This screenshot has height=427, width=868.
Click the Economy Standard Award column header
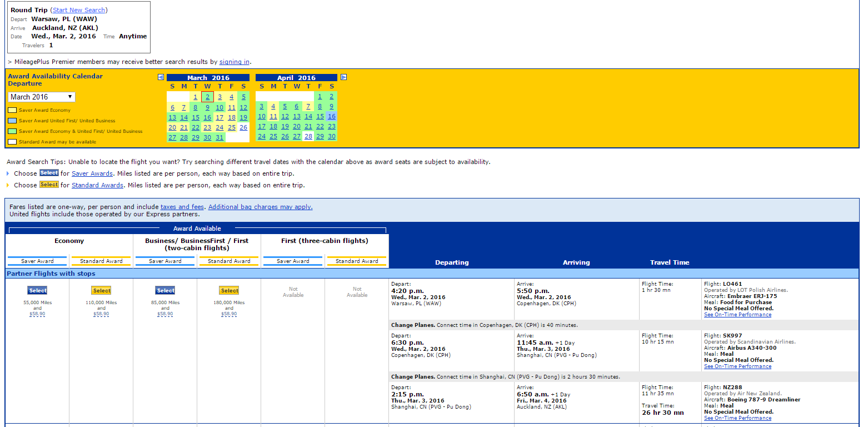[101, 261]
